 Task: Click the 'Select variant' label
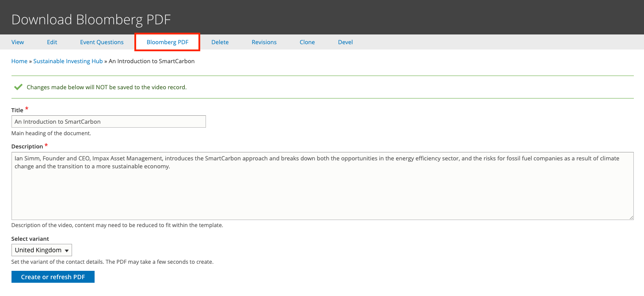[30, 239]
